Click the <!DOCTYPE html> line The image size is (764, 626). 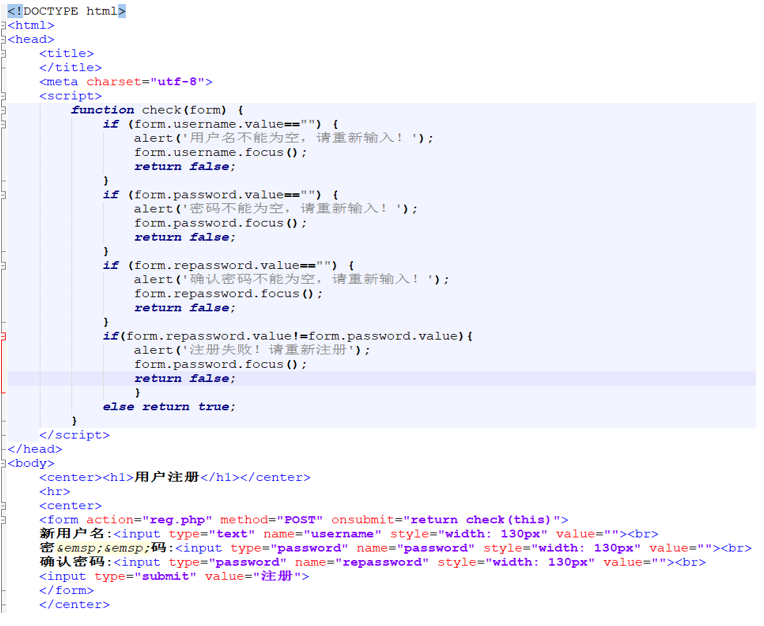pos(66,11)
